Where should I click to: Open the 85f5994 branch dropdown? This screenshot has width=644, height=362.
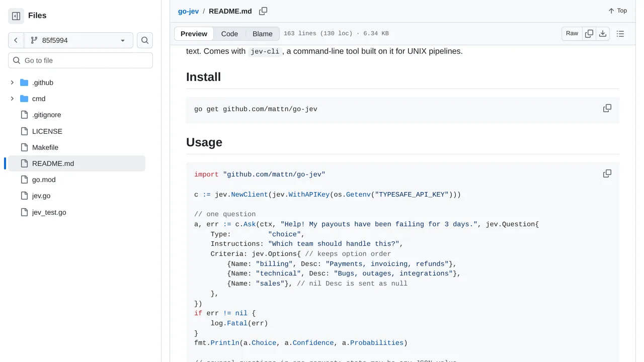(78, 40)
